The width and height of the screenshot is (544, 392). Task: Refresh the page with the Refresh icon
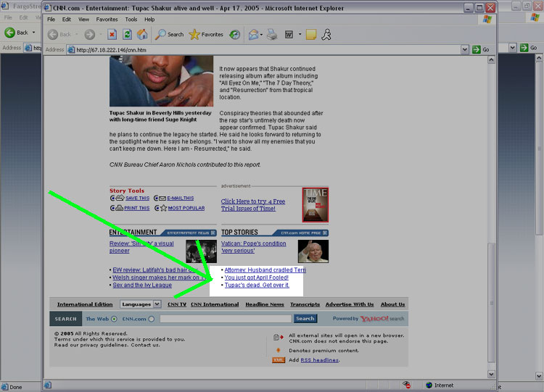(127, 34)
